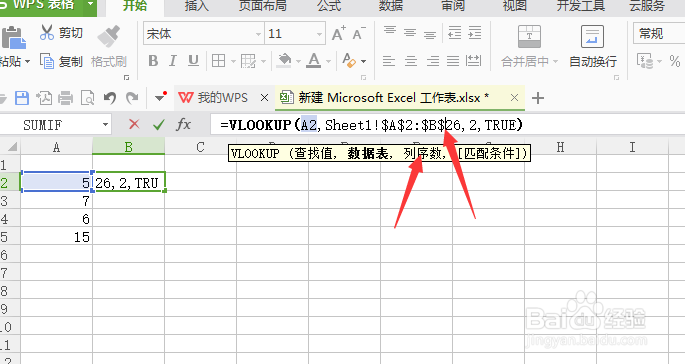
Task: Open the 审阅 ribbon tab
Action: [453, 6]
